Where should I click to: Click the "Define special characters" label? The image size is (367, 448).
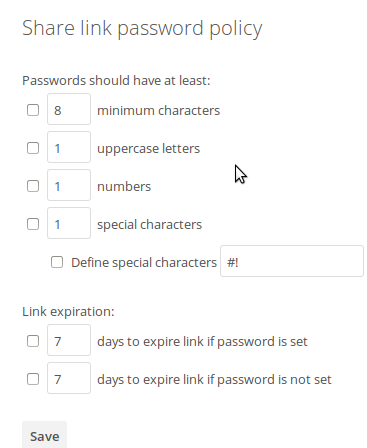coord(144,263)
